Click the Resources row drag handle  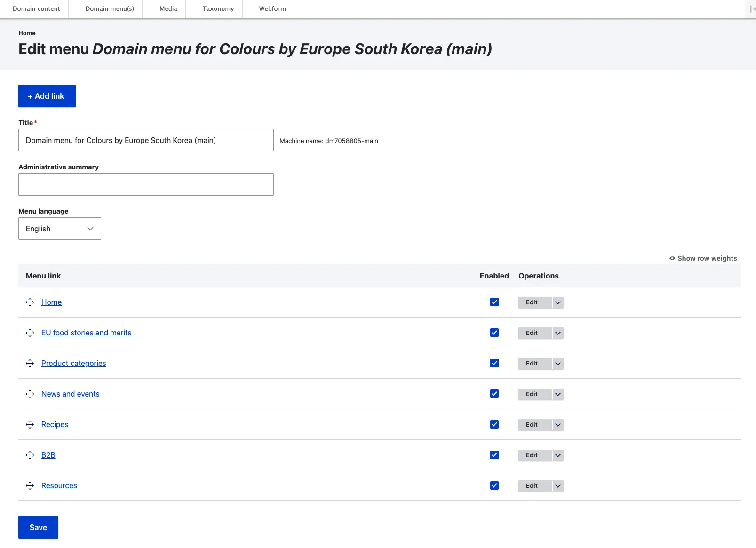[x=30, y=485]
